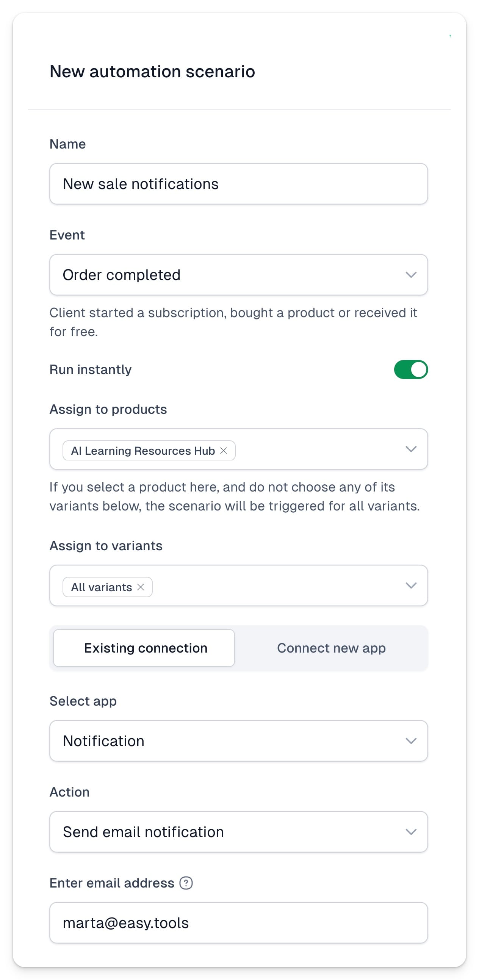Screen dimensions: 479x980
Task: Open the Event dropdown chevron
Action: click(411, 275)
